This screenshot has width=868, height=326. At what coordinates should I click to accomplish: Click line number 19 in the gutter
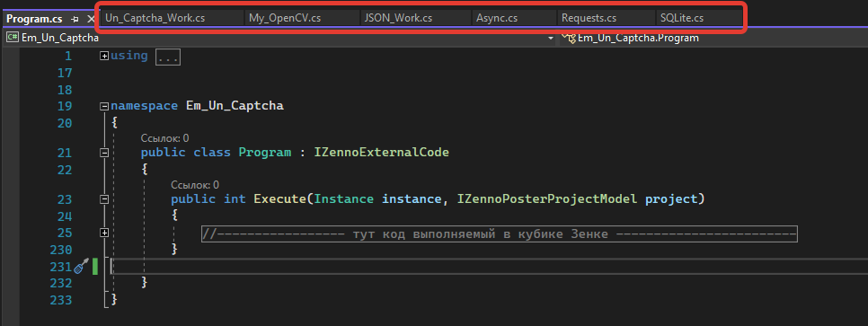pos(64,106)
